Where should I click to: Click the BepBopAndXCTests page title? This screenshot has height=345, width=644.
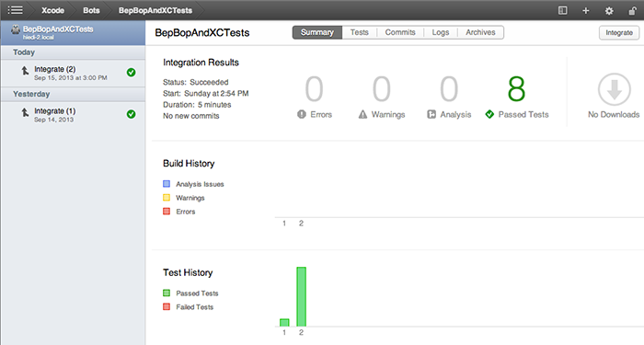pos(202,33)
